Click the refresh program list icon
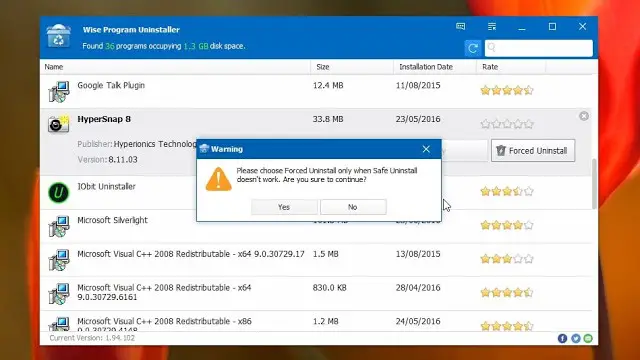The width and height of the screenshot is (640, 360). [x=473, y=48]
